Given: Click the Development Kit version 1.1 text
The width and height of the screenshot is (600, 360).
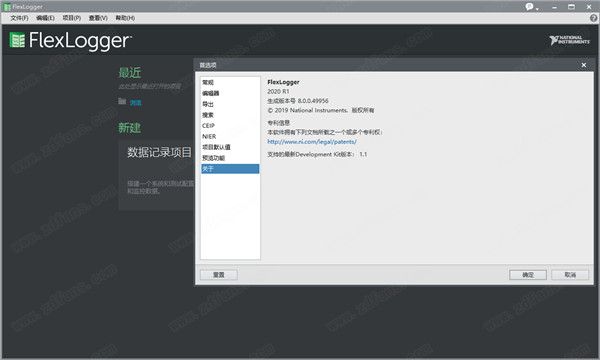Looking at the screenshot, I should [x=317, y=154].
